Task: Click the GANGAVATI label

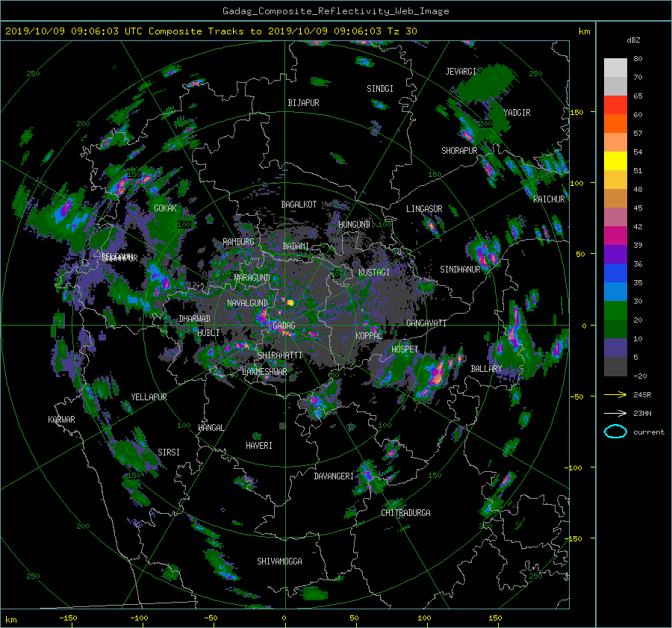Action: 426,323
